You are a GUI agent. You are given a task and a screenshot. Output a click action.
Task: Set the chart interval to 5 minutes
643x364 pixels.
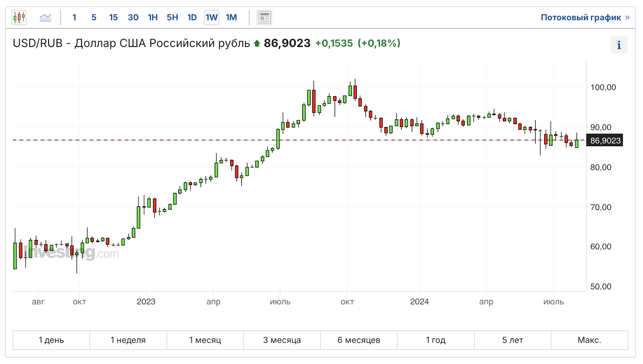94,17
